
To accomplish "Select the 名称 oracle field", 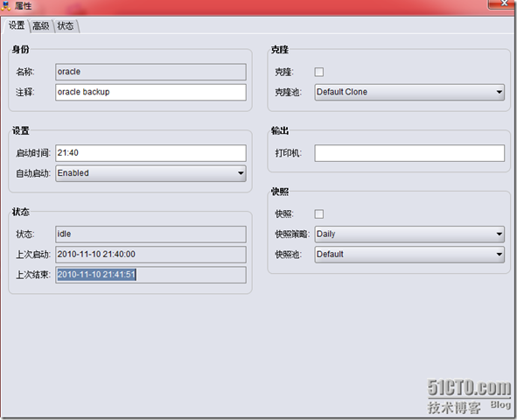I will 150,72.
